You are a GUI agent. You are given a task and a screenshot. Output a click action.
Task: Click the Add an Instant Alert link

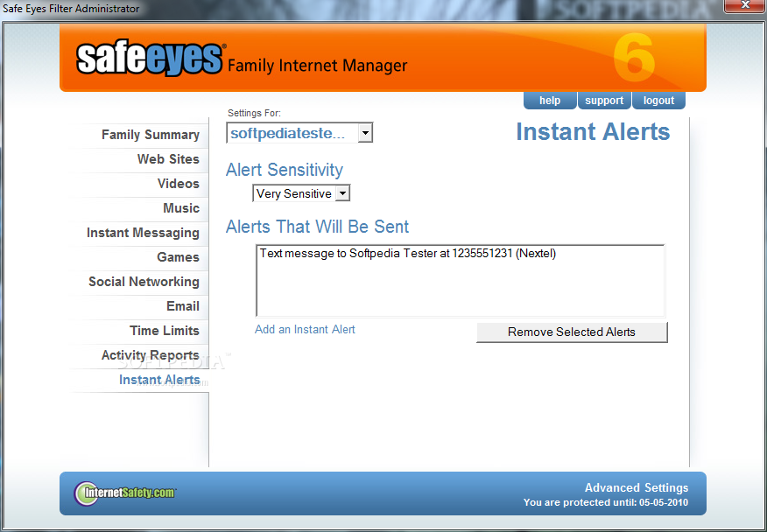pyautogui.click(x=305, y=330)
